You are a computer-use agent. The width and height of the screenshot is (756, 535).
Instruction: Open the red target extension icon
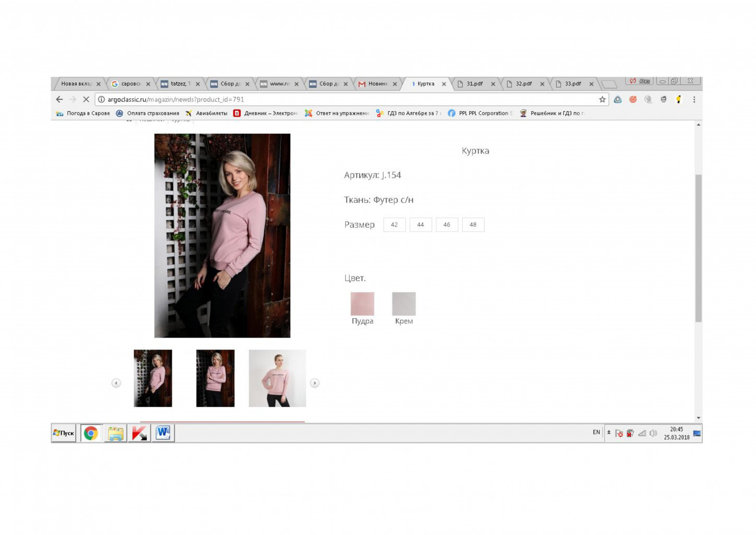point(633,99)
